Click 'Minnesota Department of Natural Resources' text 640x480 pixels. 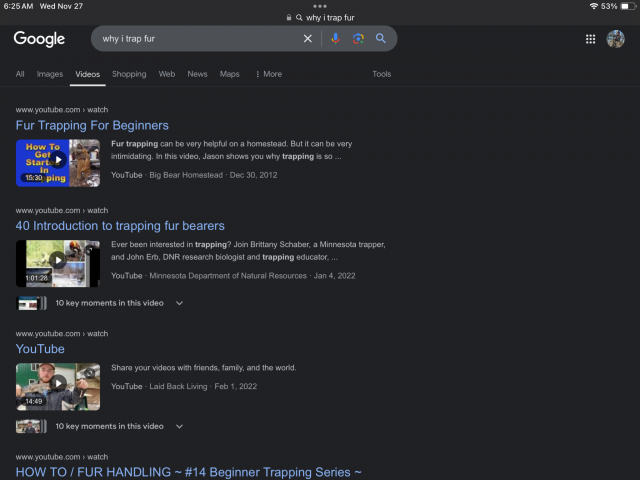(x=228, y=276)
